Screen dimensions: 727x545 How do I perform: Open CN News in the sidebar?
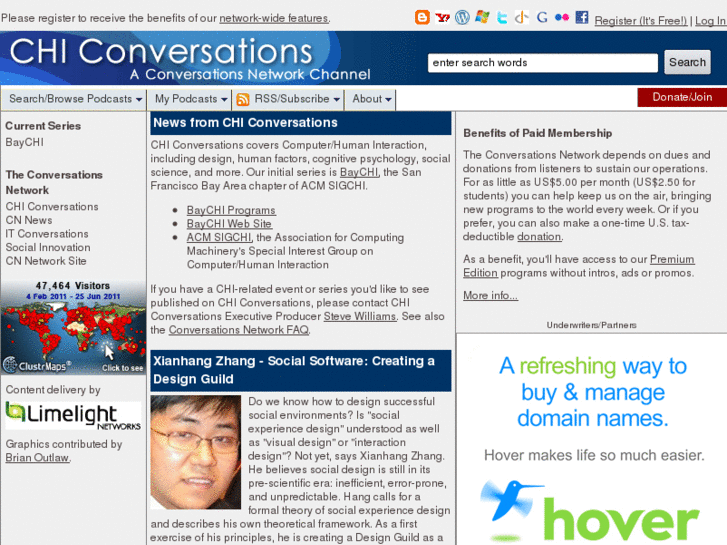coord(29,220)
